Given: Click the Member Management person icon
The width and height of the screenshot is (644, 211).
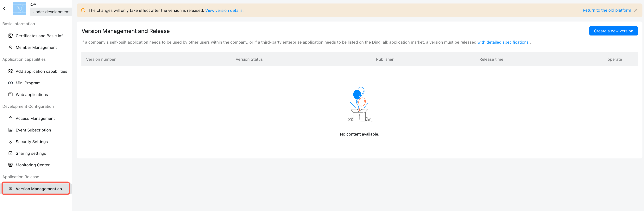Looking at the screenshot, I should click(x=10, y=48).
